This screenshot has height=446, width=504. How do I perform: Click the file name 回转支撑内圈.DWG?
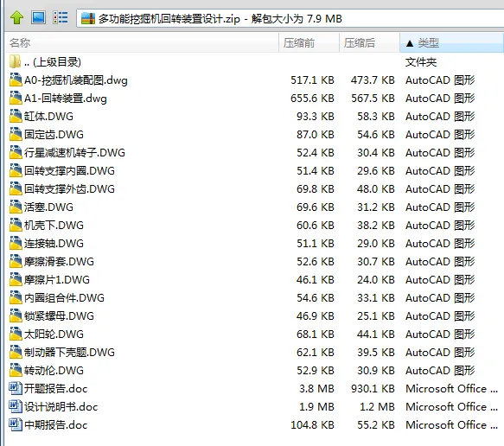tap(69, 171)
